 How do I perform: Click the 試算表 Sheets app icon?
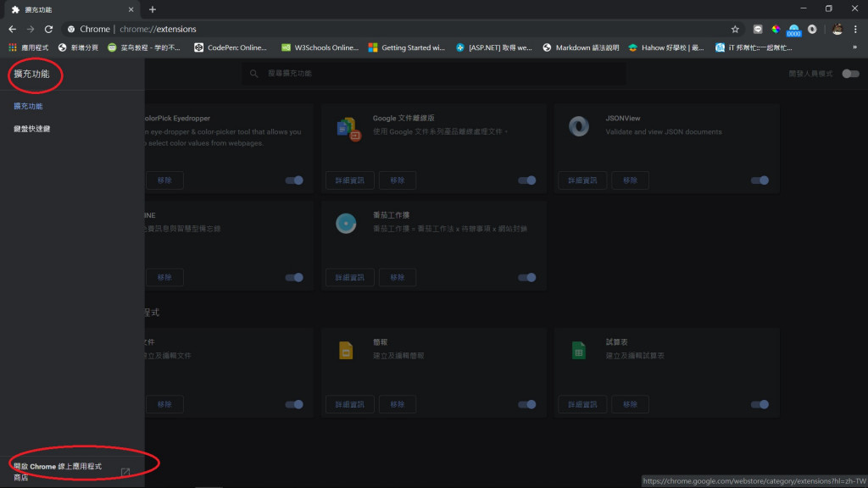click(x=579, y=351)
